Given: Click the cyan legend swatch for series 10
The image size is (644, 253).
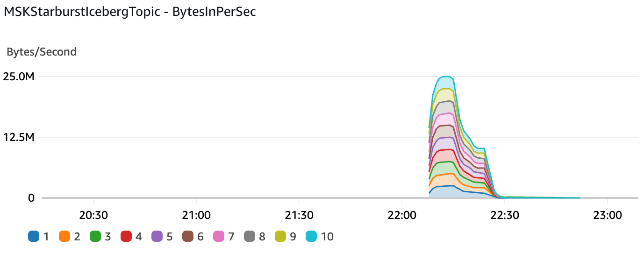Looking at the screenshot, I should 311,237.
